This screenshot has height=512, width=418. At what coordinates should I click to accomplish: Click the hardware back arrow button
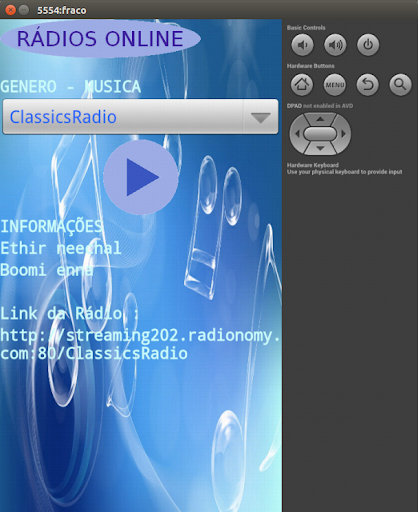point(368,85)
